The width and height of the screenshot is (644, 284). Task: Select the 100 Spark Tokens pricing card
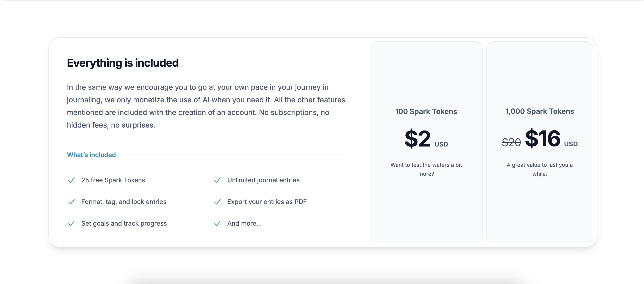point(426,142)
